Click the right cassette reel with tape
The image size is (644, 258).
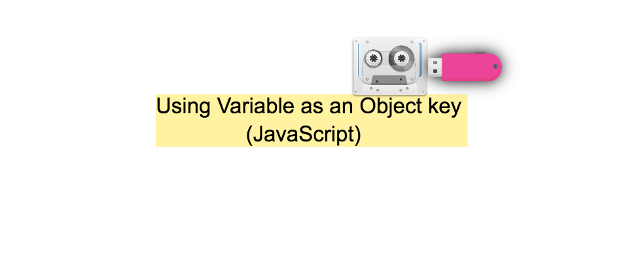[x=401, y=57]
